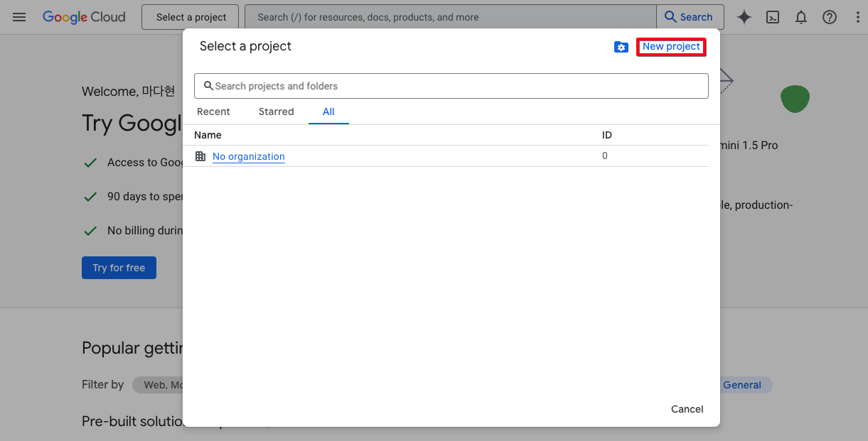The width and height of the screenshot is (868, 441).
Task: Click the ID column header
Action: 607,135
